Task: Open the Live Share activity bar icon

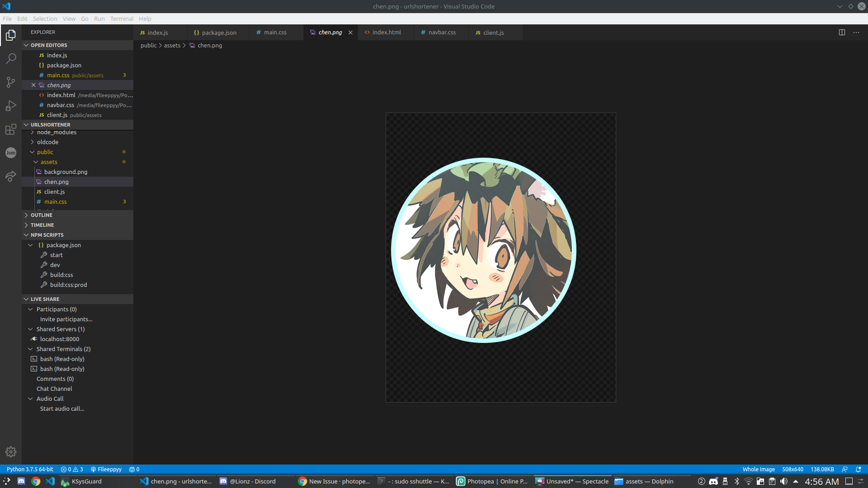Action: (11, 176)
